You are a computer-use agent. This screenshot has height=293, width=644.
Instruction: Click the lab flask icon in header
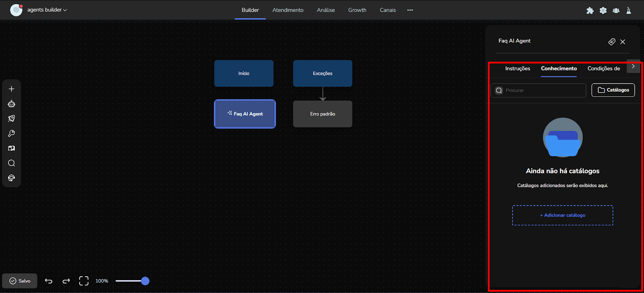click(629, 10)
